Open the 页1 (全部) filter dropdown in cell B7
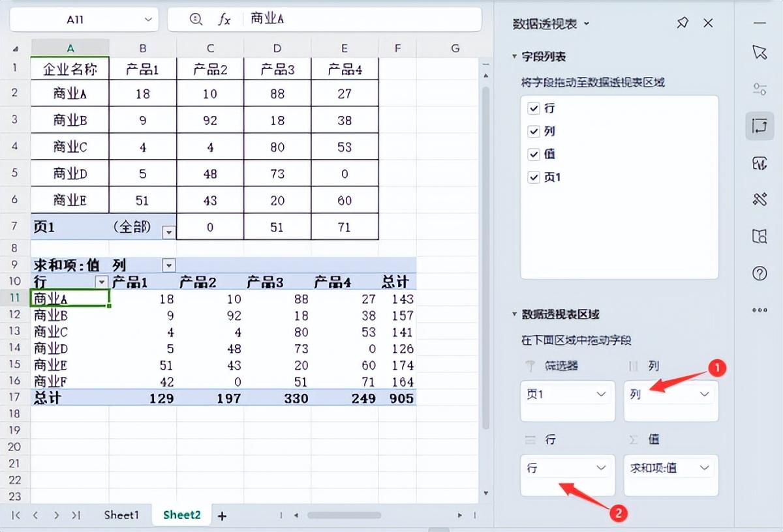 pyautogui.click(x=169, y=231)
